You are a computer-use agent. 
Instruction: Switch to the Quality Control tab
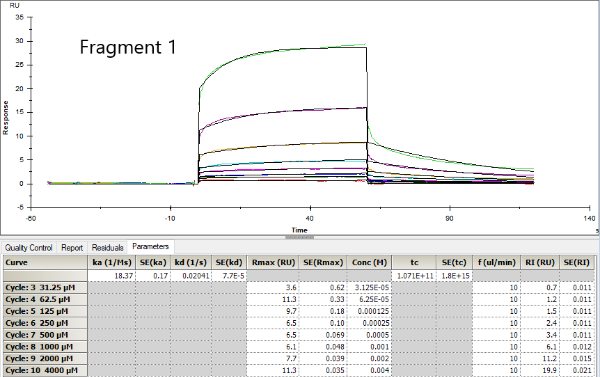pos(29,248)
